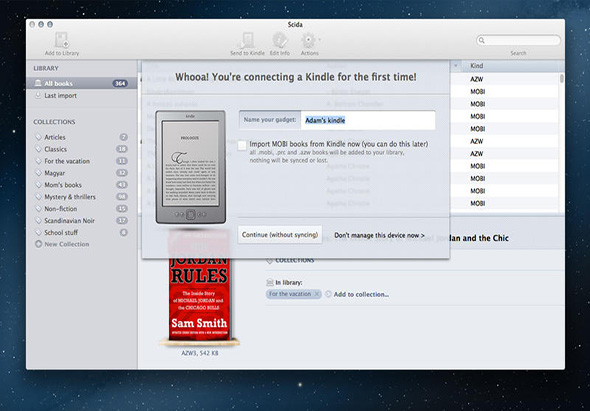Image resolution: width=590 pixels, height=411 pixels.
Task: Click the first AZW row in the Kind column
Action: [x=476, y=79]
